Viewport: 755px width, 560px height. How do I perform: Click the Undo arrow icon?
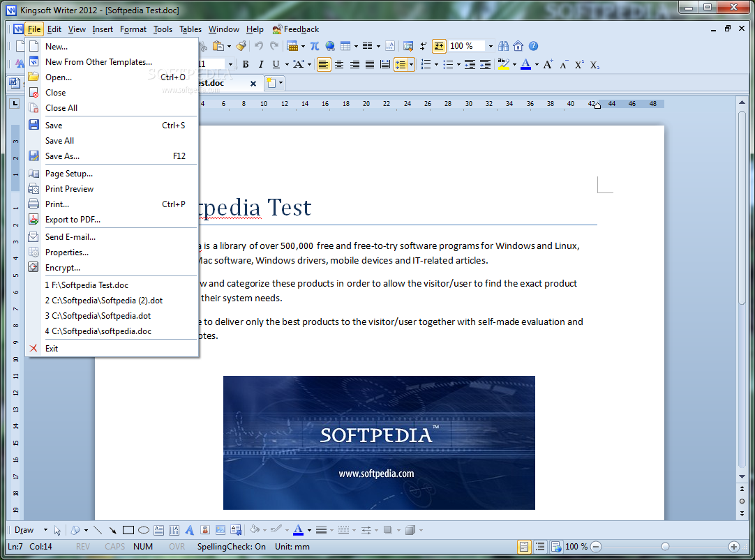pyautogui.click(x=259, y=46)
